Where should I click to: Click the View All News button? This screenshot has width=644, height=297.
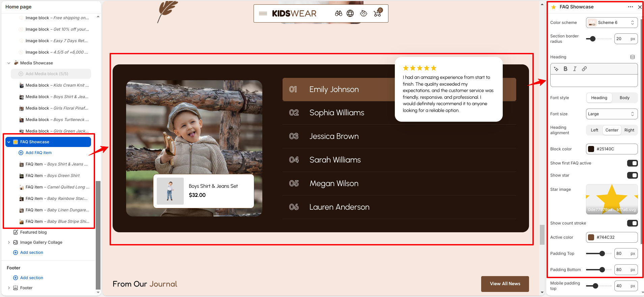[505, 284]
